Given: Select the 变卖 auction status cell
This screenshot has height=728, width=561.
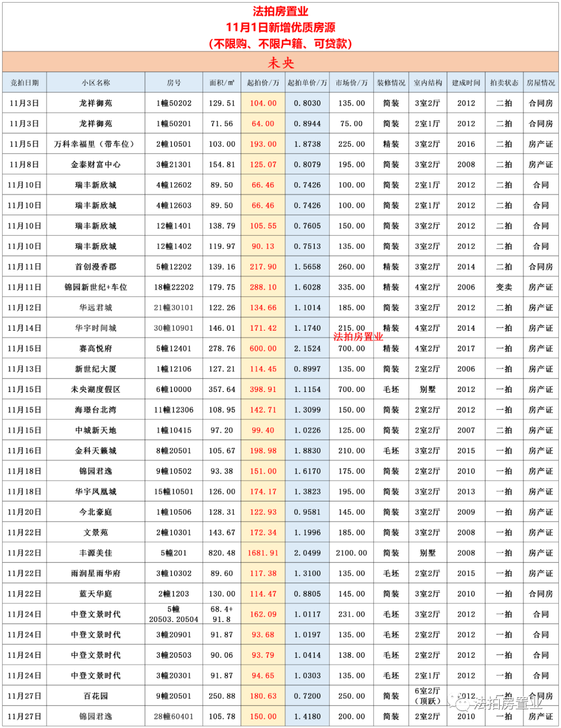Looking at the screenshot, I should pos(504,287).
